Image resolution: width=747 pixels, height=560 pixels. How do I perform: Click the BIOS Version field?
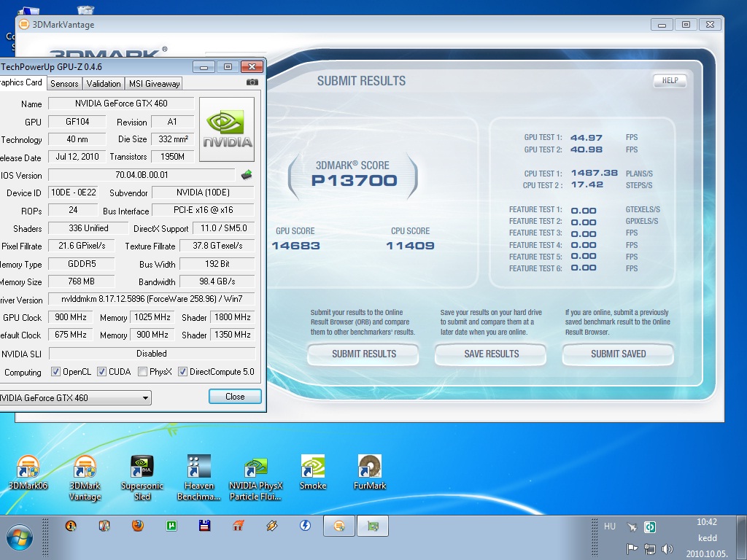(x=142, y=175)
